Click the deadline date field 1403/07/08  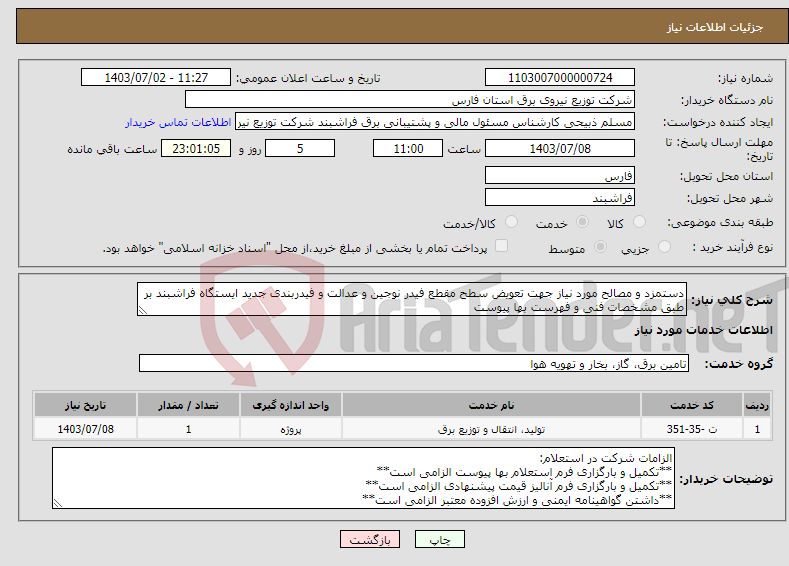click(x=560, y=148)
